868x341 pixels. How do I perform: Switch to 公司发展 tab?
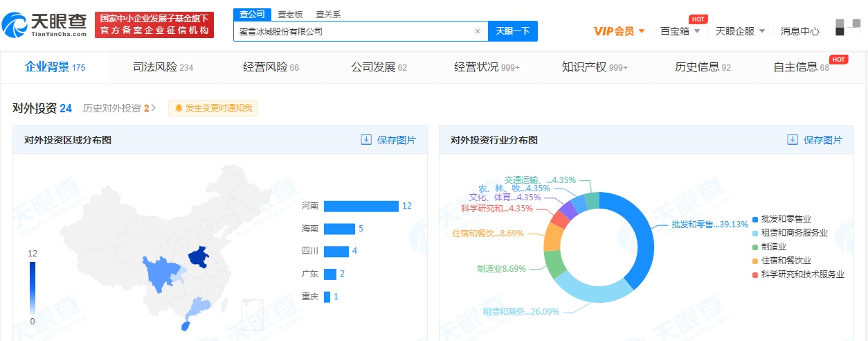point(379,67)
